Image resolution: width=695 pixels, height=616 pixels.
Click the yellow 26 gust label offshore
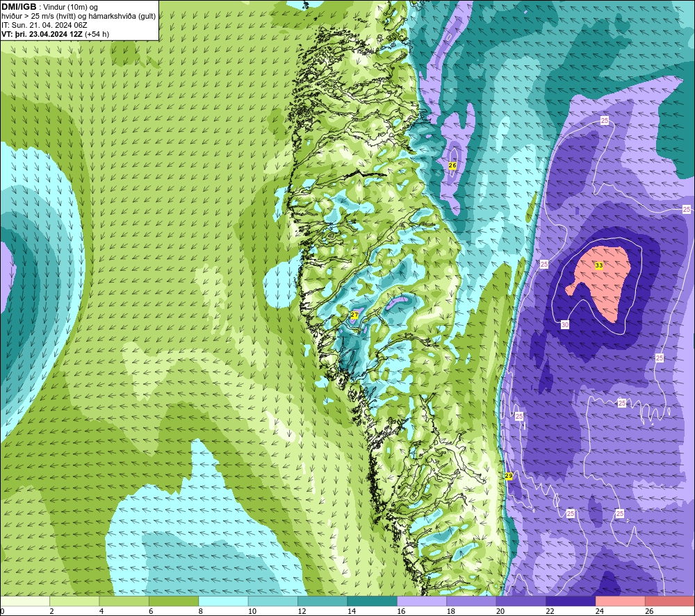(452, 165)
